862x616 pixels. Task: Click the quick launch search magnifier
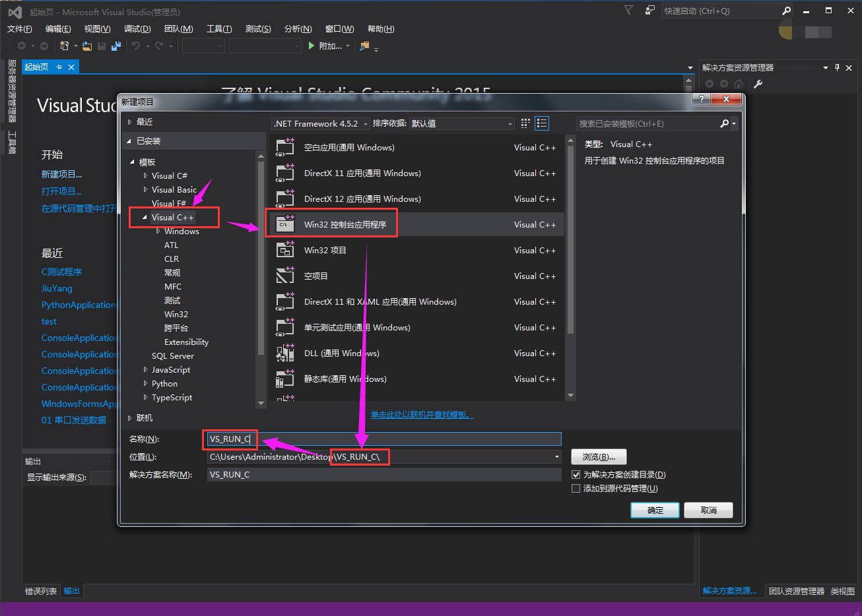tap(786, 11)
